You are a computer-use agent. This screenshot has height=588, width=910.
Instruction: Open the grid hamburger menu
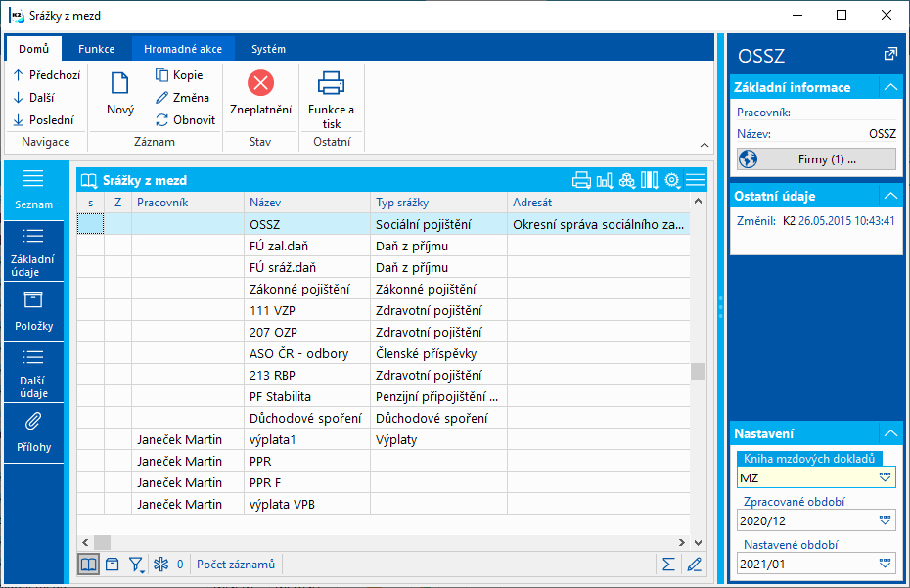695,181
